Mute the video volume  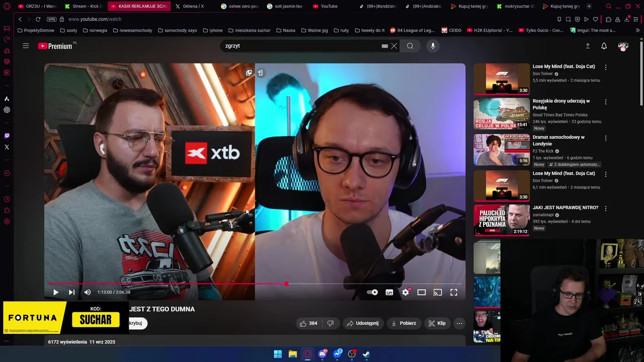88,292
